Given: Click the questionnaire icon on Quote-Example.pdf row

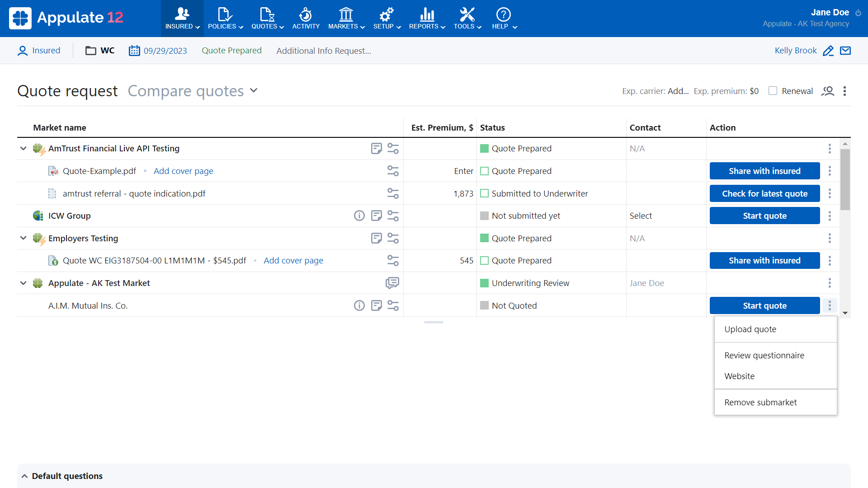Looking at the screenshot, I should click(x=393, y=171).
